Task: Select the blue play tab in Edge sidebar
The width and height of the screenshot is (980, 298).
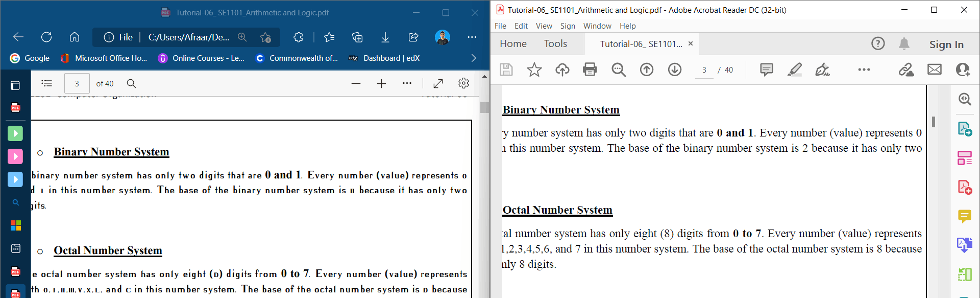Action: [x=15, y=179]
